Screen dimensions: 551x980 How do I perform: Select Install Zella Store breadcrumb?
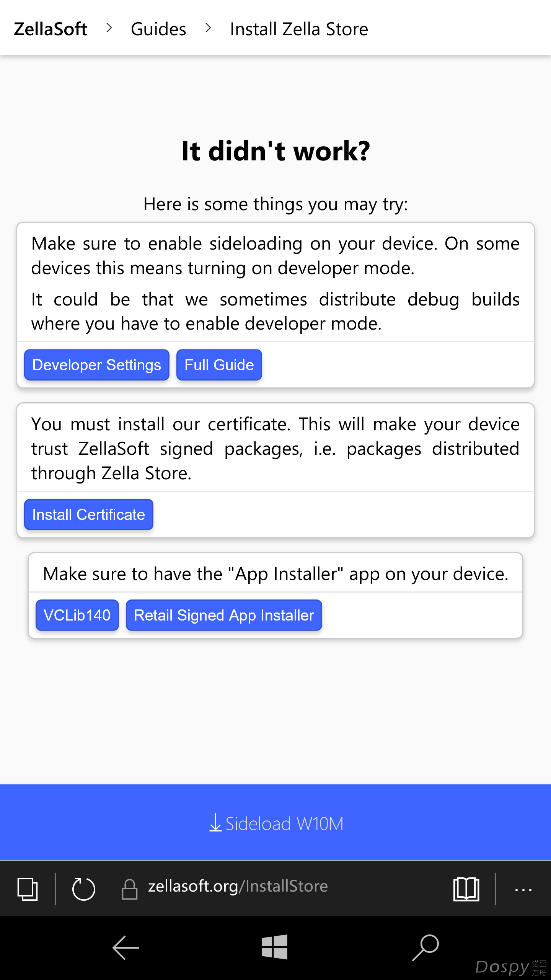click(299, 29)
